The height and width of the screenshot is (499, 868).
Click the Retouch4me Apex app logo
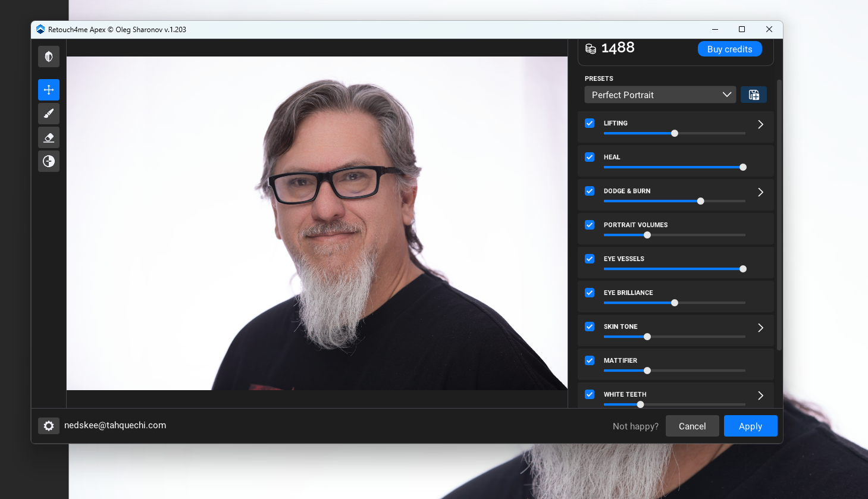(40, 29)
